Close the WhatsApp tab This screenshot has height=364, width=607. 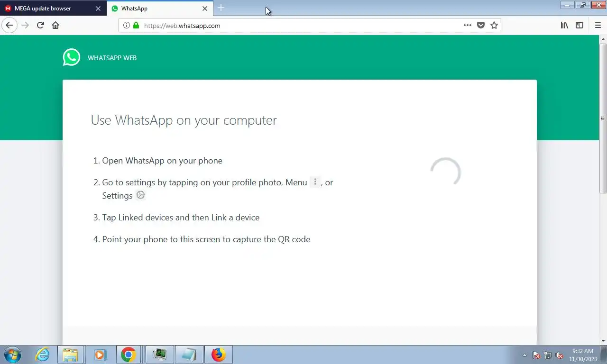click(x=205, y=9)
